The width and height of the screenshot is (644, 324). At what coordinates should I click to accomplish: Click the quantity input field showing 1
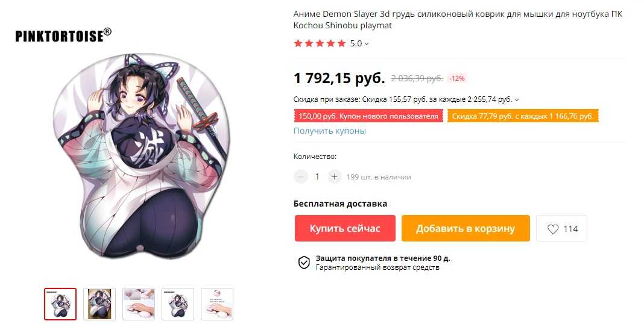click(x=317, y=177)
